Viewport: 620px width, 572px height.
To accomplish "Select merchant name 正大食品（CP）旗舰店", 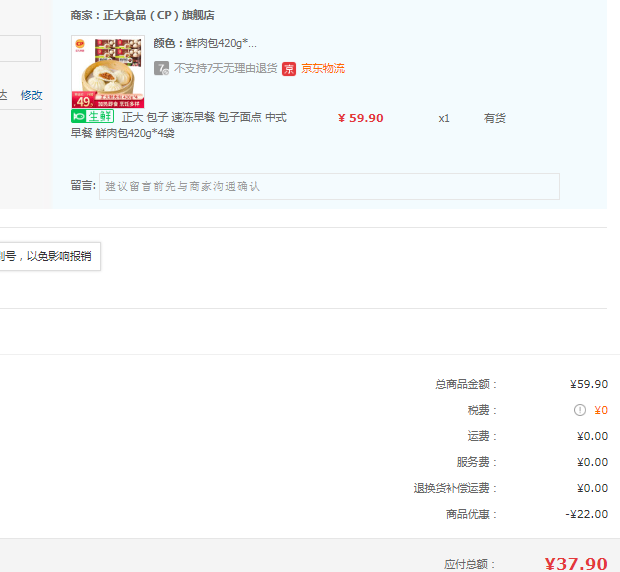I will point(159,15).
